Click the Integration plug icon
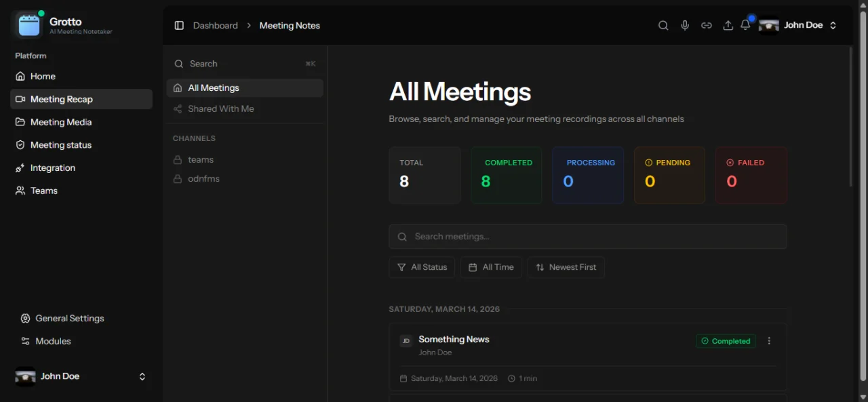Viewport: 868px width, 402px height. [x=20, y=168]
